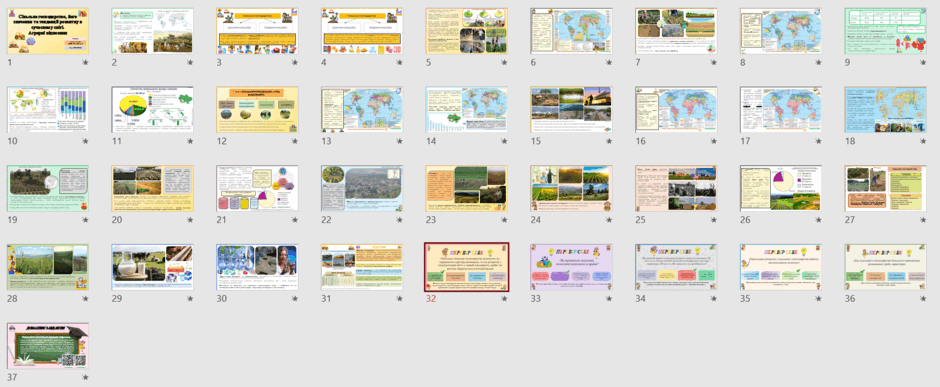Image resolution: width=940 pixels, height=387 pixels.
Task: Pick slide 7 thumbnail with field photos
Action: 676,31
